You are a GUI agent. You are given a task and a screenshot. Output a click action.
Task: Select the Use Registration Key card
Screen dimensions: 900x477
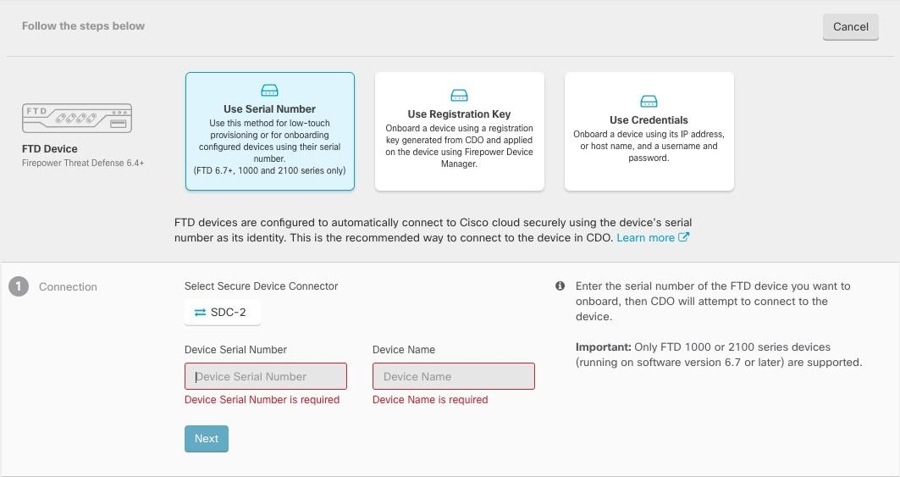[459, 131]
